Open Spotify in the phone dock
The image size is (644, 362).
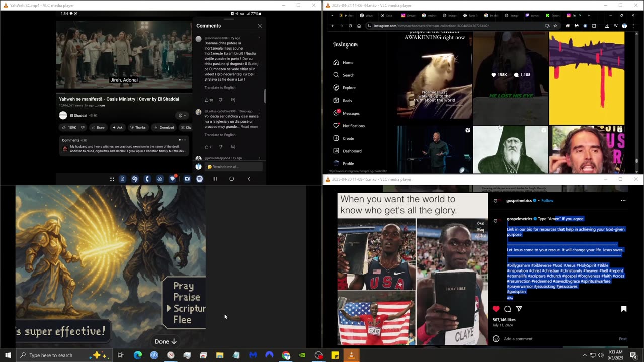(x=199, y=179)
